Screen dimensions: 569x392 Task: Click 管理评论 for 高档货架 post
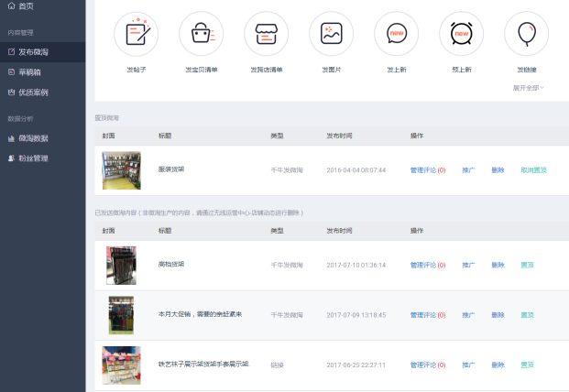[x=427, y=265]
